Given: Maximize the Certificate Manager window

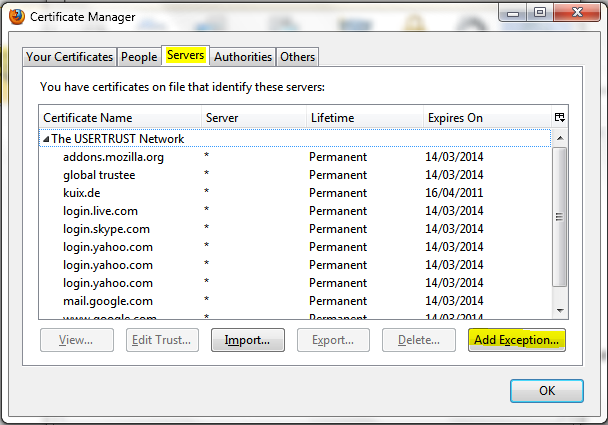Looking at the screenshot, I should [x=540, y=13].
